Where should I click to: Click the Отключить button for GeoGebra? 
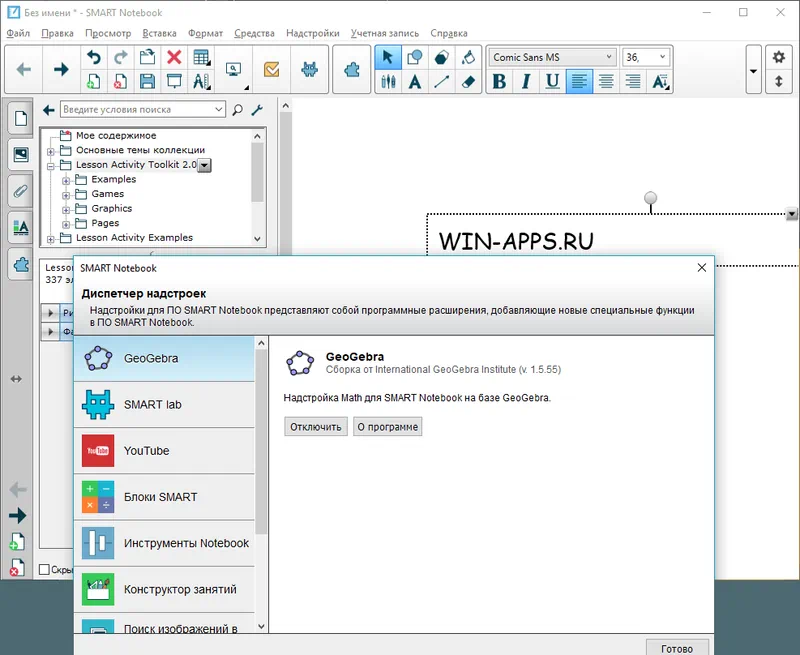tap(316, 426)
